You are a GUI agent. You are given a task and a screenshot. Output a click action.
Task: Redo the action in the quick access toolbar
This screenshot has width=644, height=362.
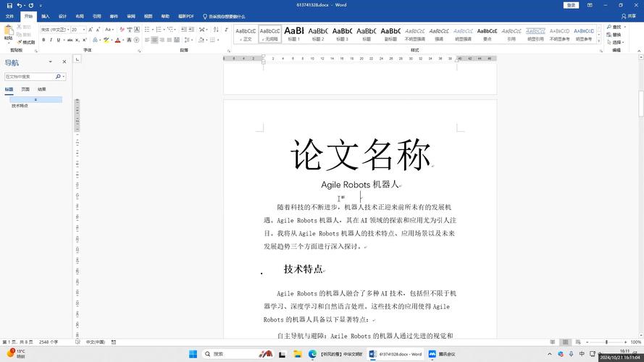coord(31,5)
